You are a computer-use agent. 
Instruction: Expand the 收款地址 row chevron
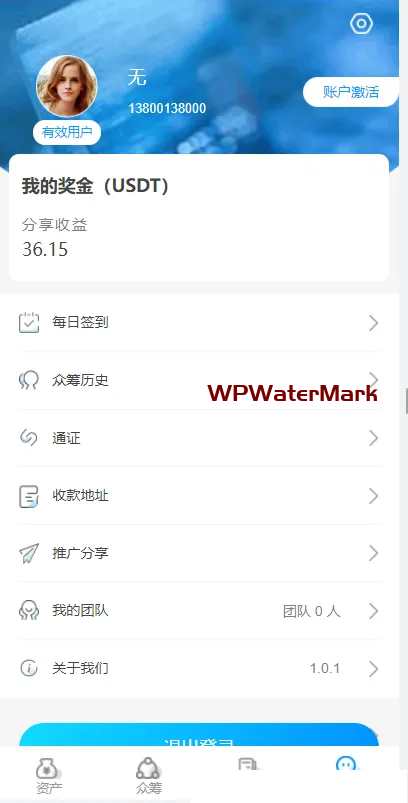374,496
